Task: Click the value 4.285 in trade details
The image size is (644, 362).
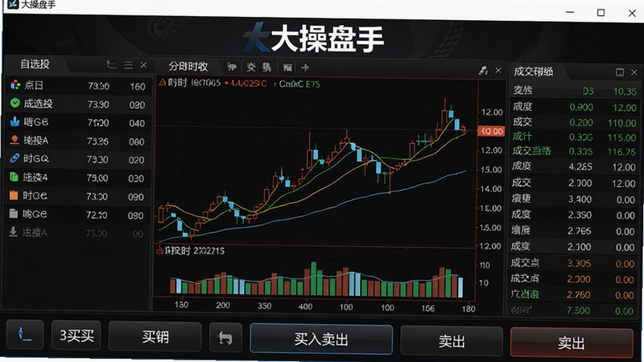Action: [580, 167]
